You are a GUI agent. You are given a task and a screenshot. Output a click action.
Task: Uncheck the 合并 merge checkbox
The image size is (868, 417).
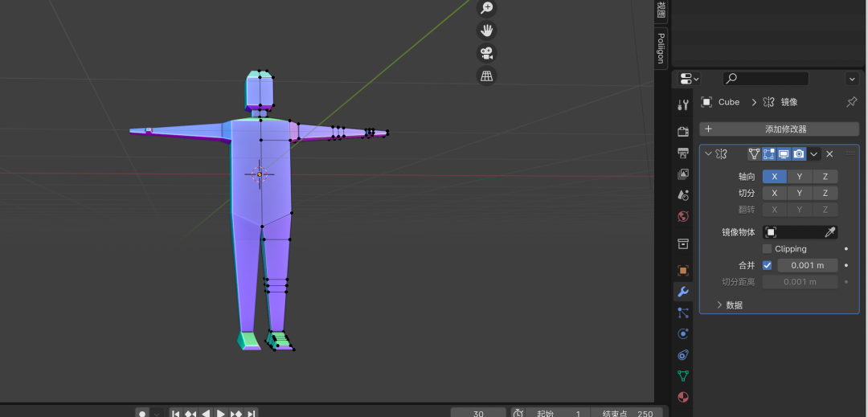pyautogui.click(x=767, y=265)
